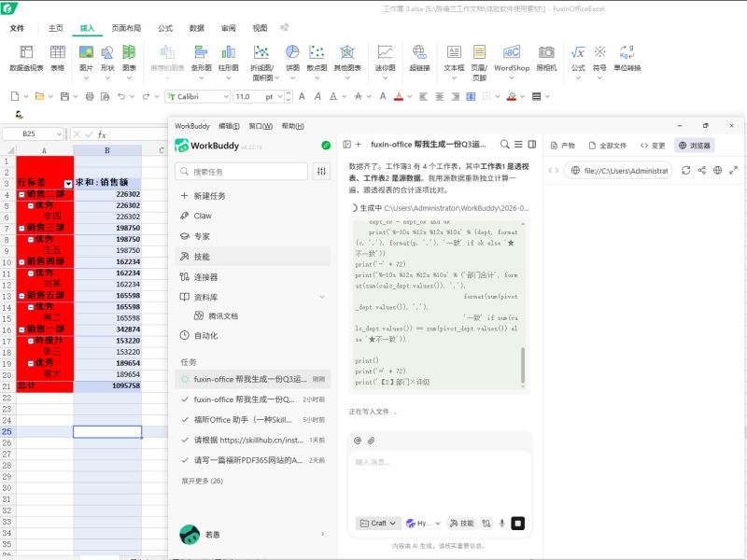The height and width of the screenshot is (560, 747).
Task: Open the Calibri font name dropdown
Action: click(x=226, y=97)
